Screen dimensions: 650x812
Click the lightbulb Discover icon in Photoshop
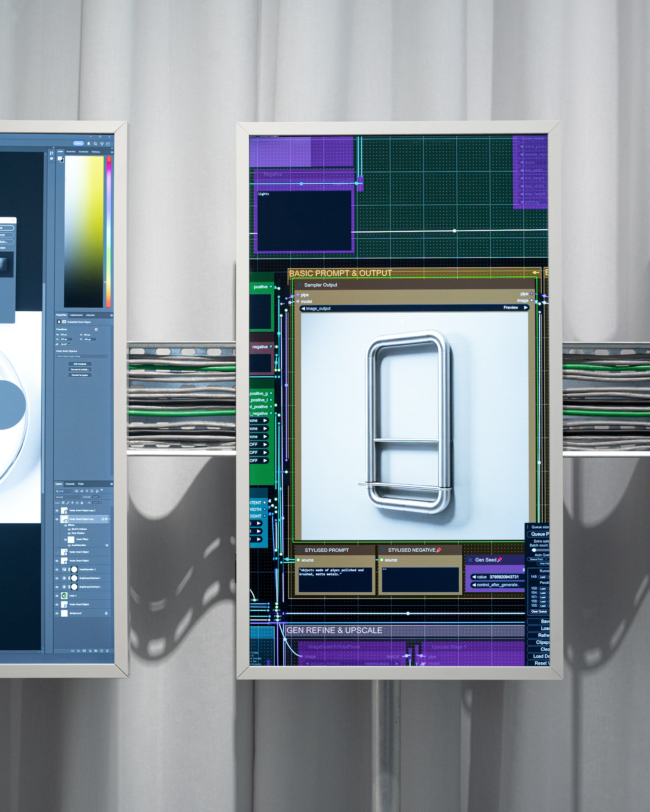pyautogui.click(x=102, y=143)
